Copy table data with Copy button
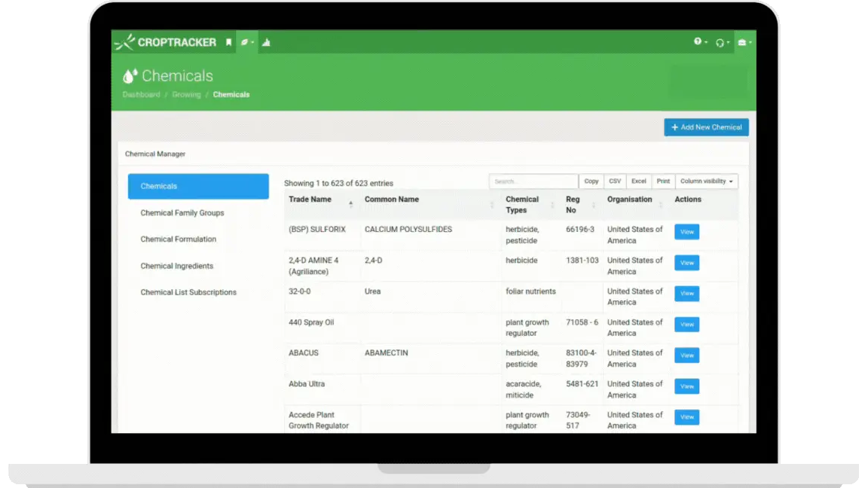This screenshot has width=868, height=488. click(x=591, y=181)
